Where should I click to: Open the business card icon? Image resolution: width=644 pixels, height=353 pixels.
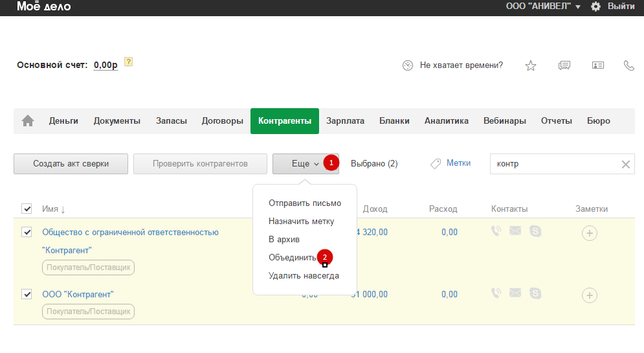coord(597,65)
